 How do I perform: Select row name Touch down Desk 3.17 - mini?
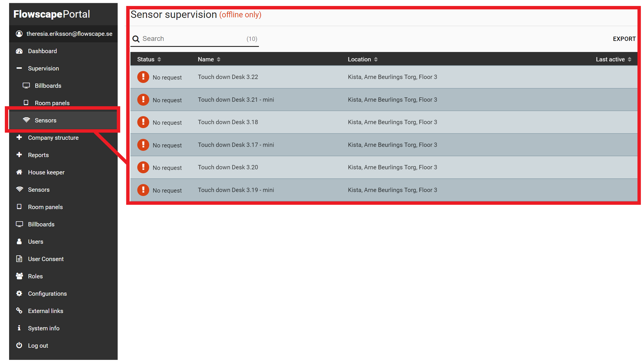pyautogui.click(x=236, y=145)
